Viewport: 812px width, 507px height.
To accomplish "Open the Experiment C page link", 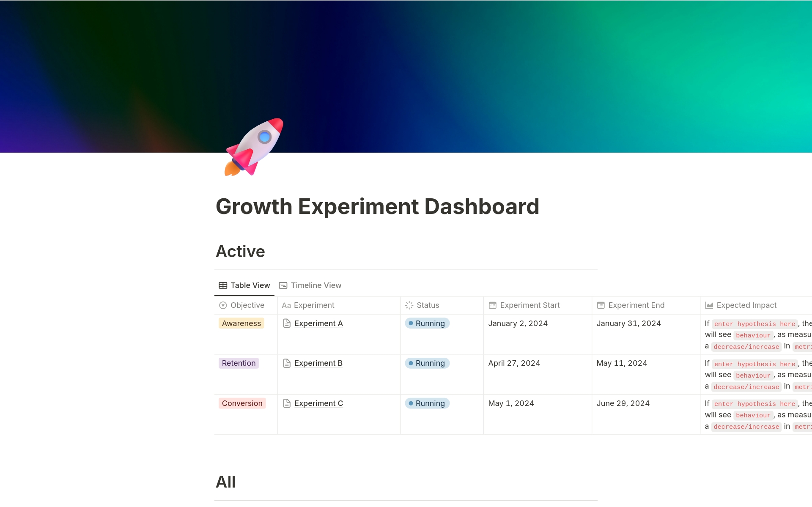I will [318, 403].
